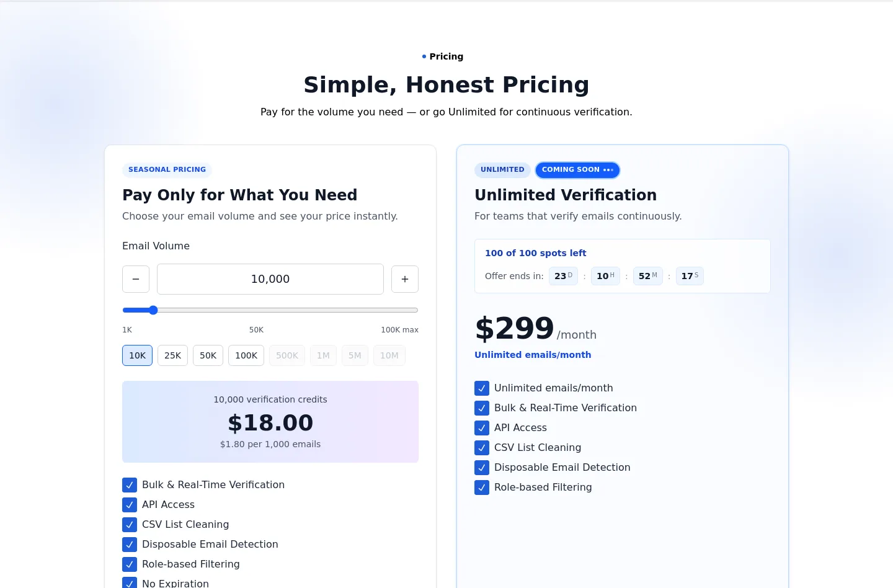Click the '$1.80 per 1,000 emails' text

pos(270,444)
